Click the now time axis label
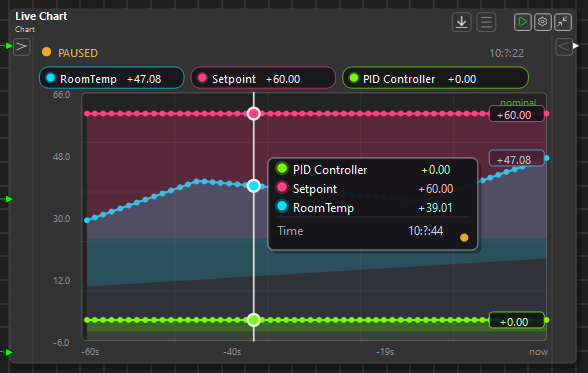 pos(538,352)
